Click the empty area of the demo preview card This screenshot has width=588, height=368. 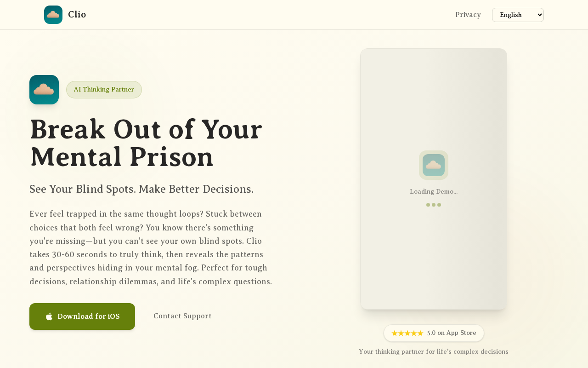point(434,258)
